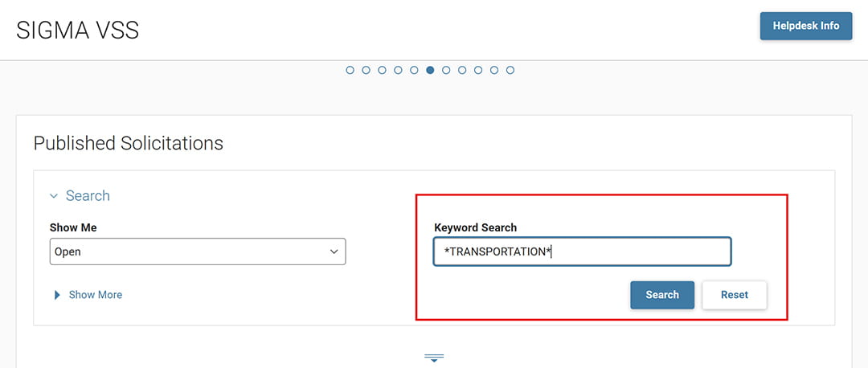Expand the Show More options
Image resolution: width=868 pixels, height=368 pixels.
coord(88,295)
